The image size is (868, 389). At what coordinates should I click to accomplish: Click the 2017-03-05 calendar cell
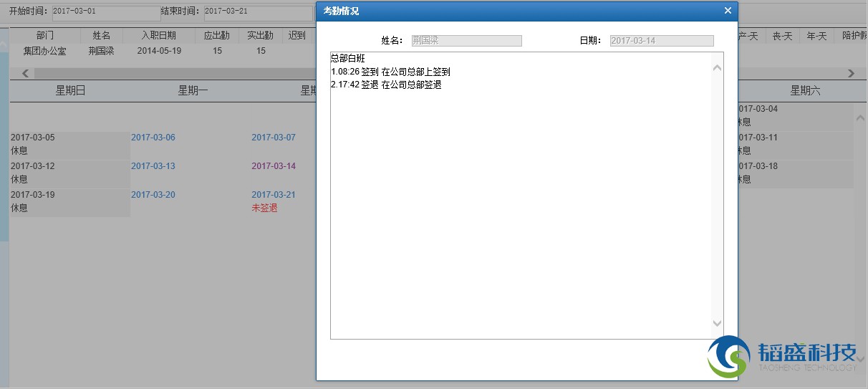tap(69, 144)
